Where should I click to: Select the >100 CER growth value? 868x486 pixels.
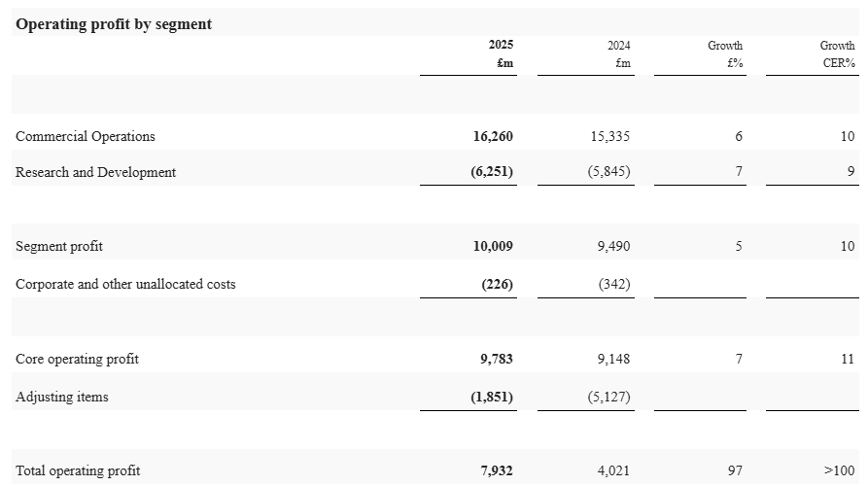tap(837, 470)
